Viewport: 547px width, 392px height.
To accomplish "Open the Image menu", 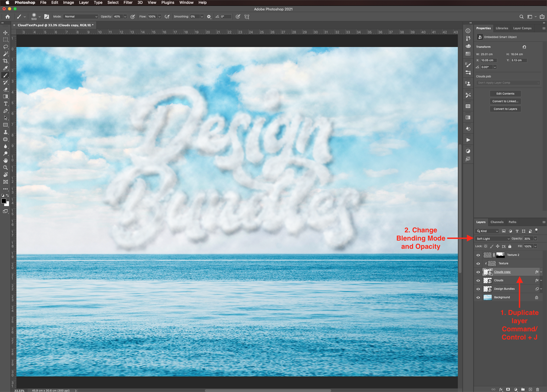I will point(69,3).
